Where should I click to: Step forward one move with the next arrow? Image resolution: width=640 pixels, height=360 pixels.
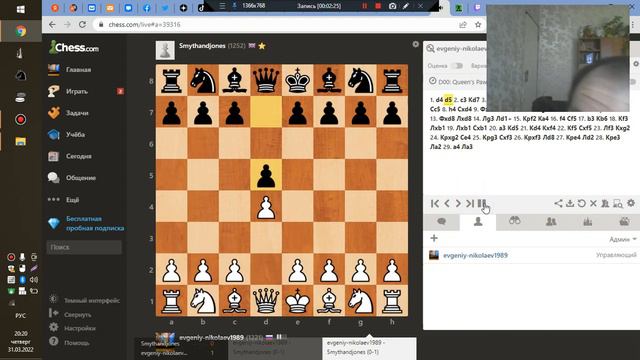[458, 203]
